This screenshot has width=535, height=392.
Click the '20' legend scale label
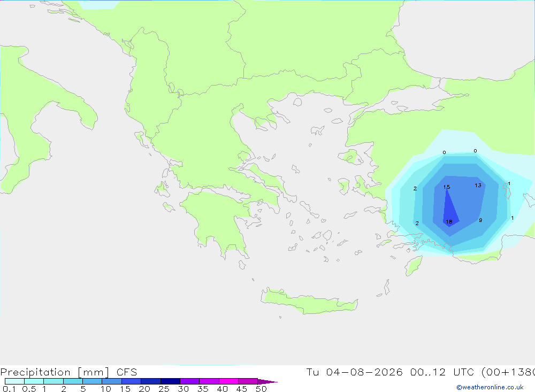144,389
